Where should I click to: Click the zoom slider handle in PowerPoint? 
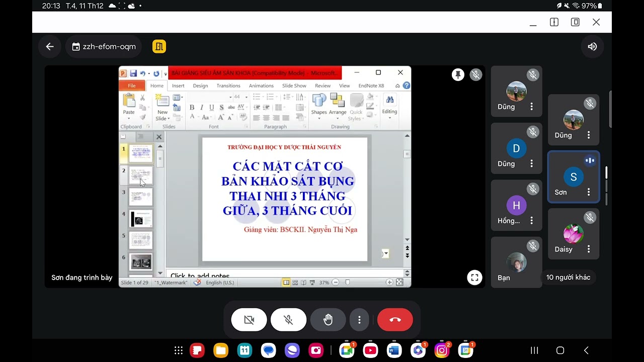pyautogui.click(x=347, y=283)
